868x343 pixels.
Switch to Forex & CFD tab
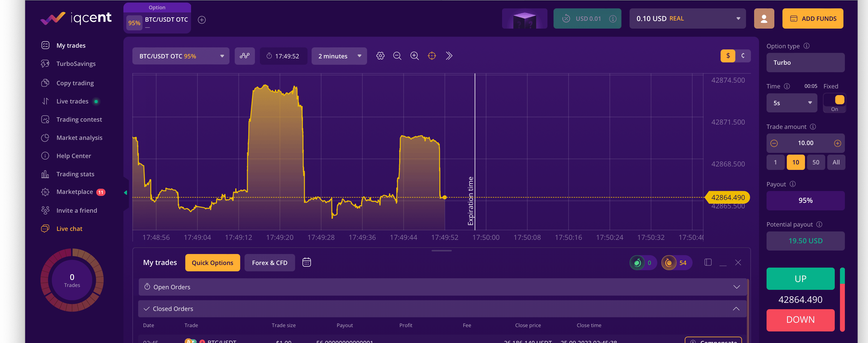coord(270,262)
